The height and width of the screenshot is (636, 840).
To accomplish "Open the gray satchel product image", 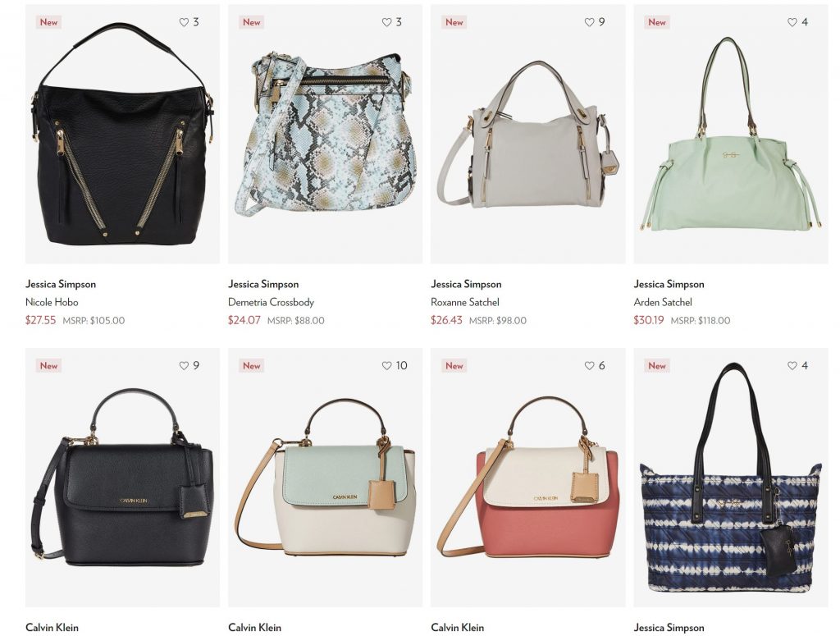I will [527, 135].
